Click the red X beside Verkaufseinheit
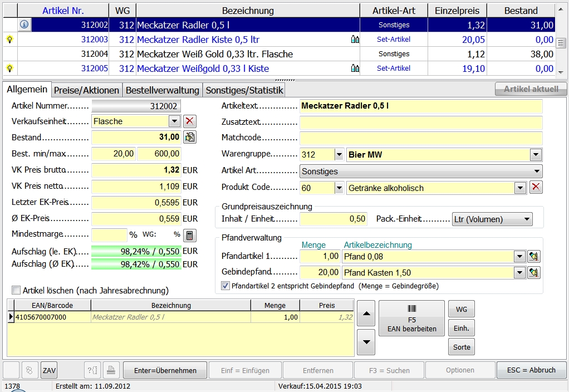569x392 pixels. pos(190,121)
